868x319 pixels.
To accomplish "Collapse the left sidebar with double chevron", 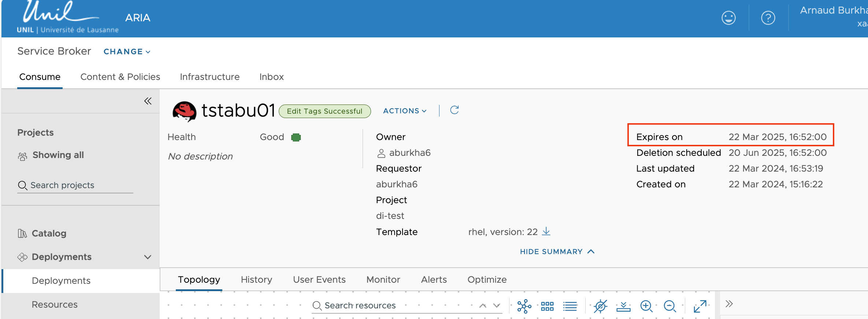I will click(x=148, y=101).
